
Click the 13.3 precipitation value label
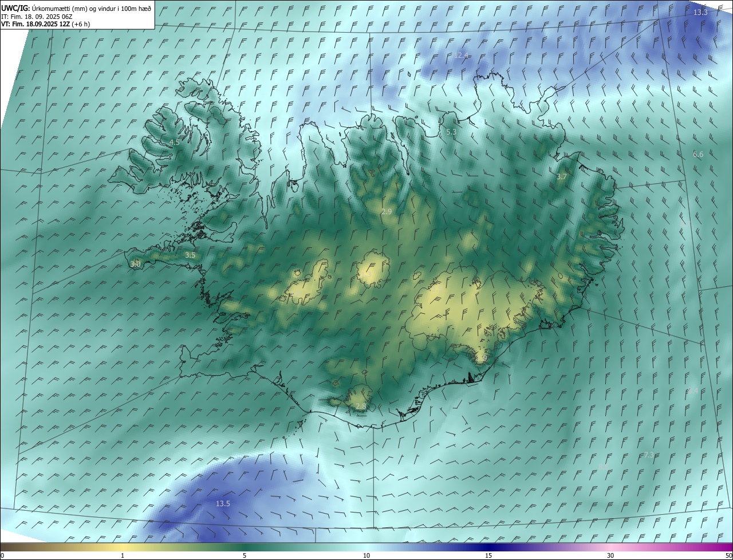click(x=700, y=12)
